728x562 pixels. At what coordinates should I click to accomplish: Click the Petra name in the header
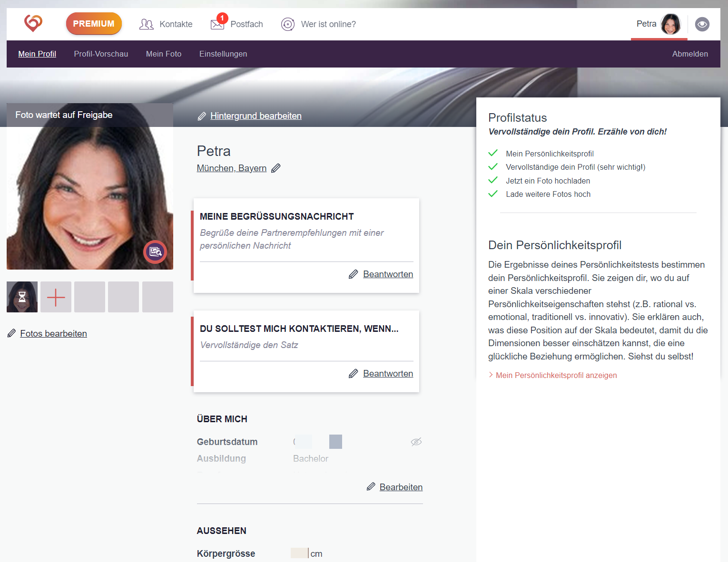(x=646, y=24)
